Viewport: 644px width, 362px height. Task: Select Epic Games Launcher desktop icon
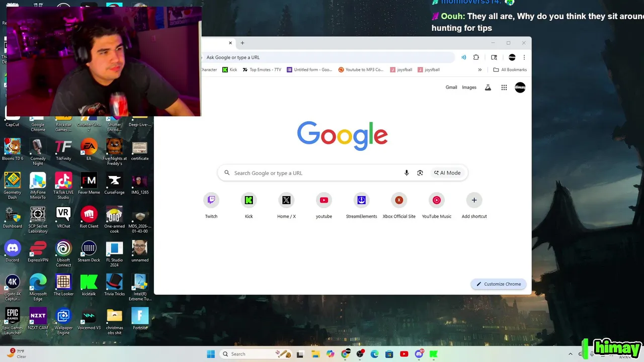(12, 322)
